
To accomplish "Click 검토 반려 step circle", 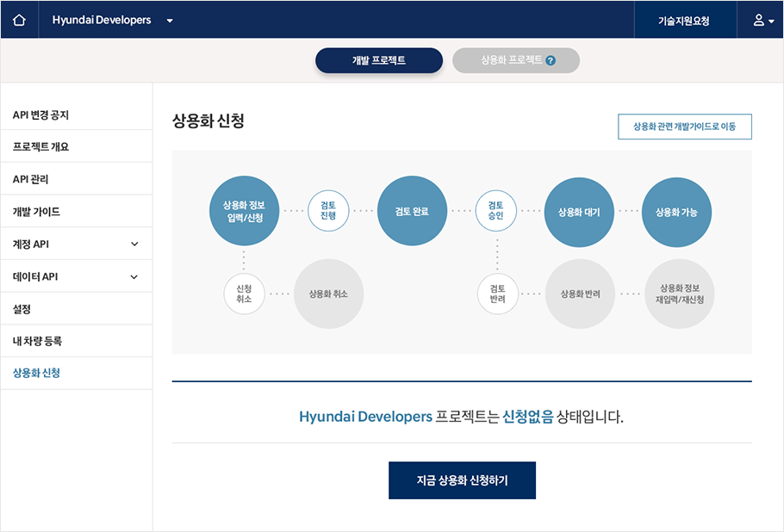I will pyautogui.click(x=497, y=294).
